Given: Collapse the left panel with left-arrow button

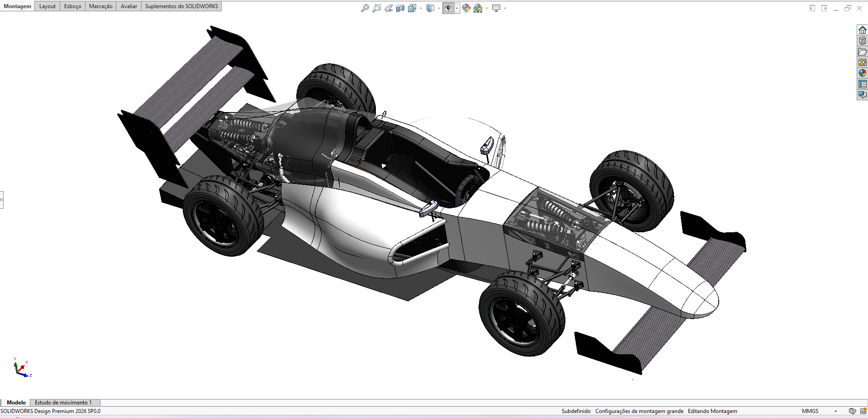Looking at the screenshot, I should 812,8.
